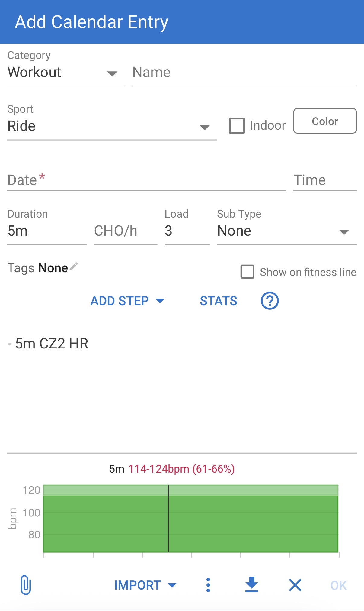Click the Name input field
The height and width of the screenshot is (611, 364).
(244, 73)
